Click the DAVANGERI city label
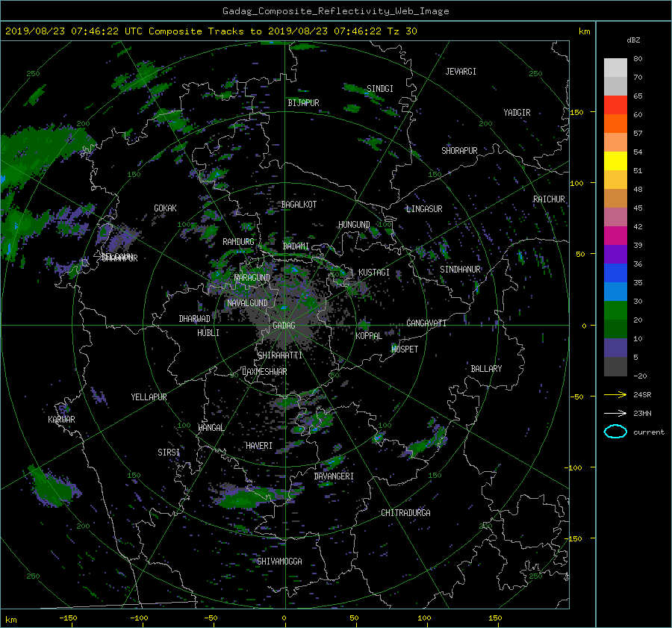 (334, 476)
